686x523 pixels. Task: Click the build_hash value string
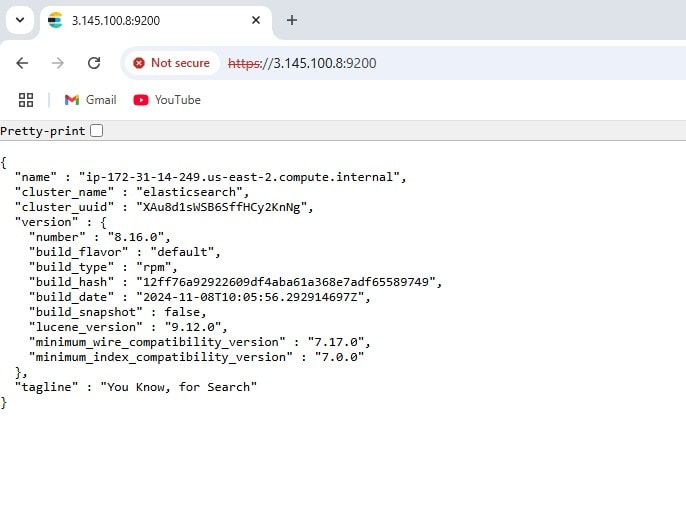click(286, 282)
